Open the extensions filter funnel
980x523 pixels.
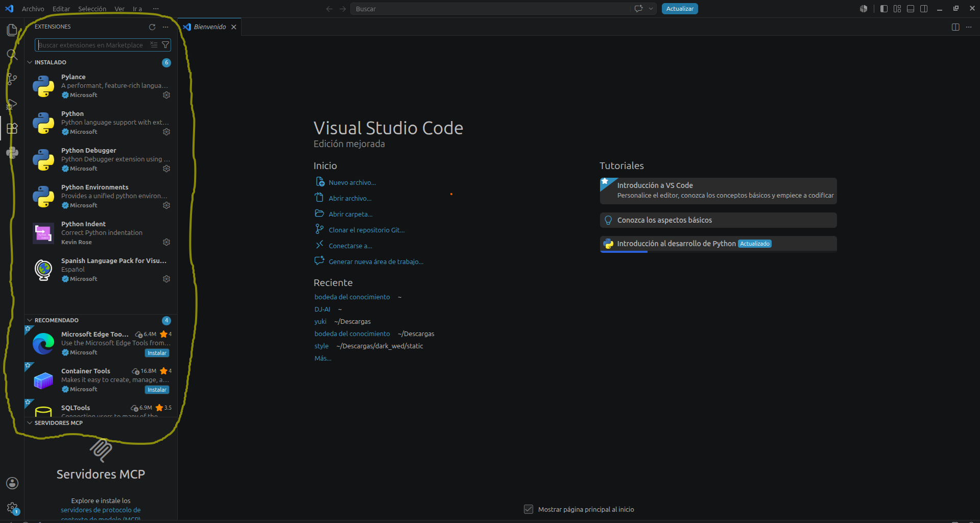click(x=165, y=45)
